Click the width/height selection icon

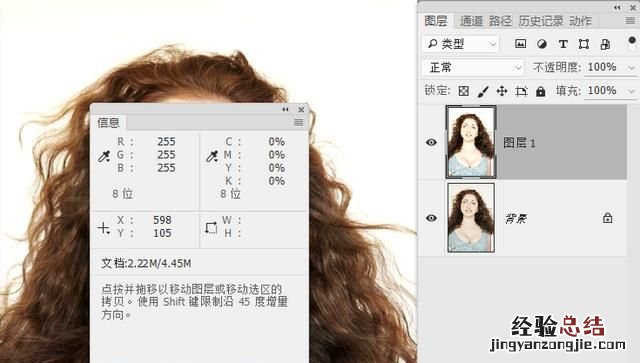pos(211,227)
